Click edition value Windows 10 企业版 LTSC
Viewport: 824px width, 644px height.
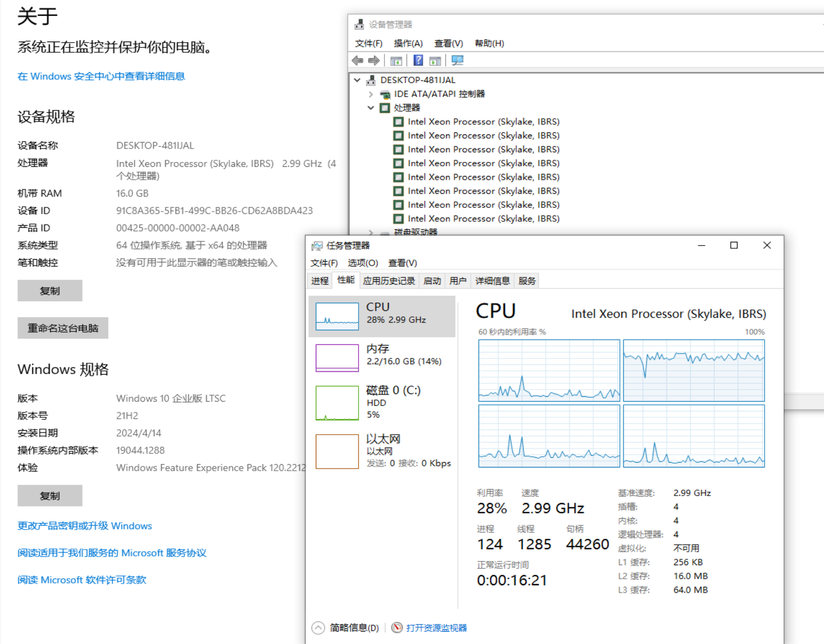[x=171, y=398]
